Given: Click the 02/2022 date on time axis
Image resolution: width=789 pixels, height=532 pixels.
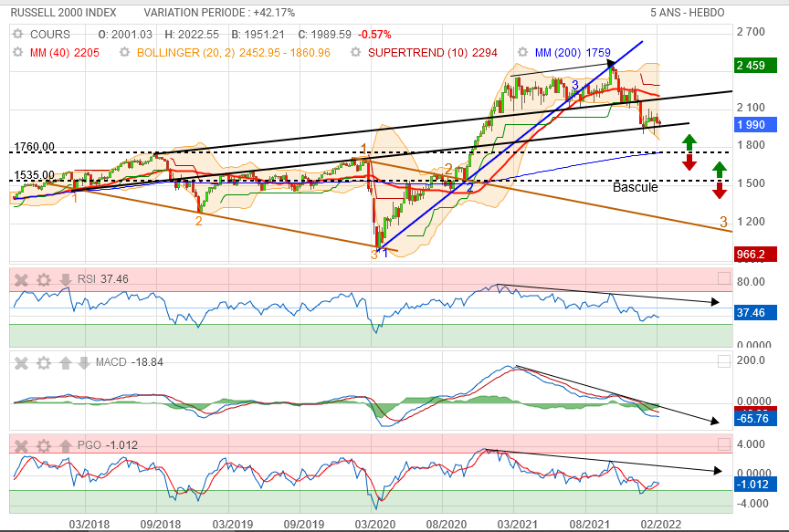Looking at the screenshot, I should coord(660,525).
